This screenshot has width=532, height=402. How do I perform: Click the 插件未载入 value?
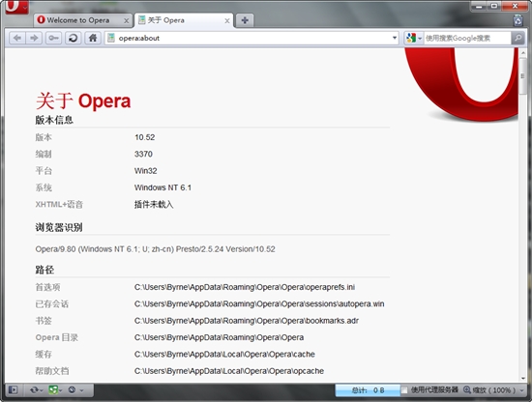[154, 205]
